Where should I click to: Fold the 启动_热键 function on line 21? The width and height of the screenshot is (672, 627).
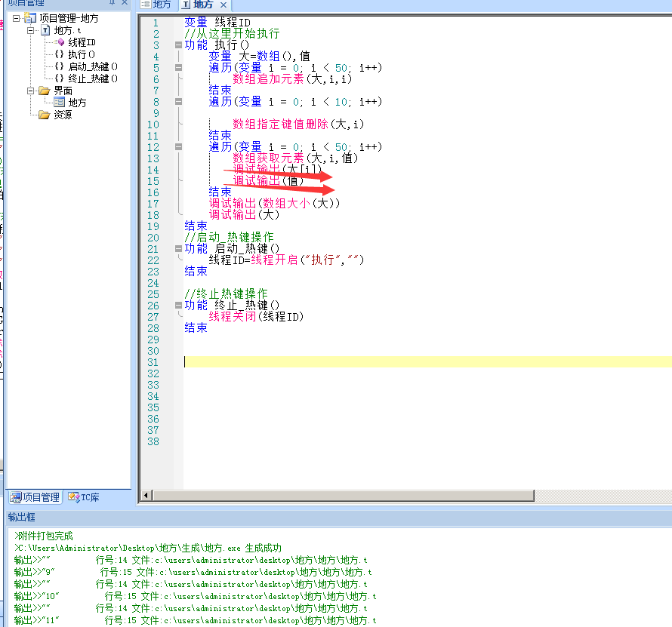tap(178, 248)
